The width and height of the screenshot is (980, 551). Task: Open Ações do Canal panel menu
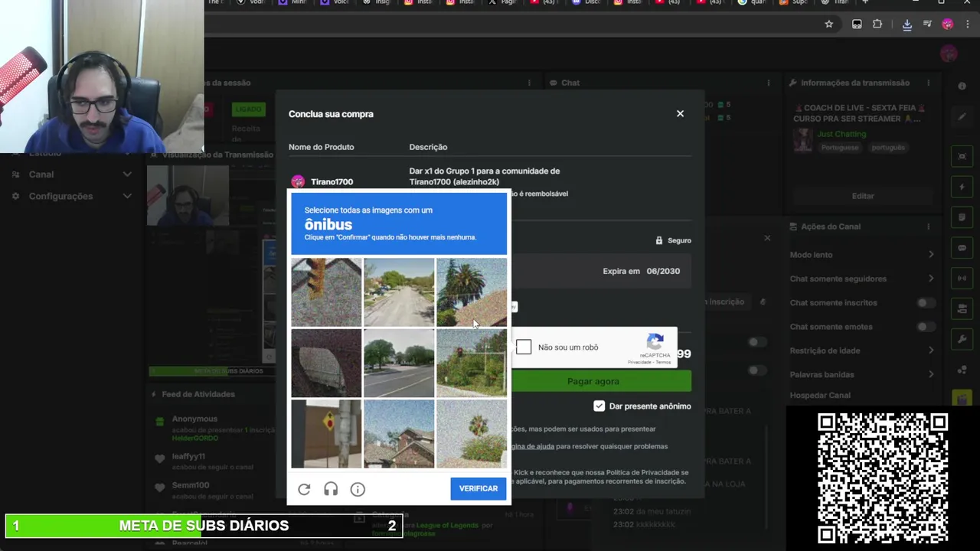pos(928,227)
